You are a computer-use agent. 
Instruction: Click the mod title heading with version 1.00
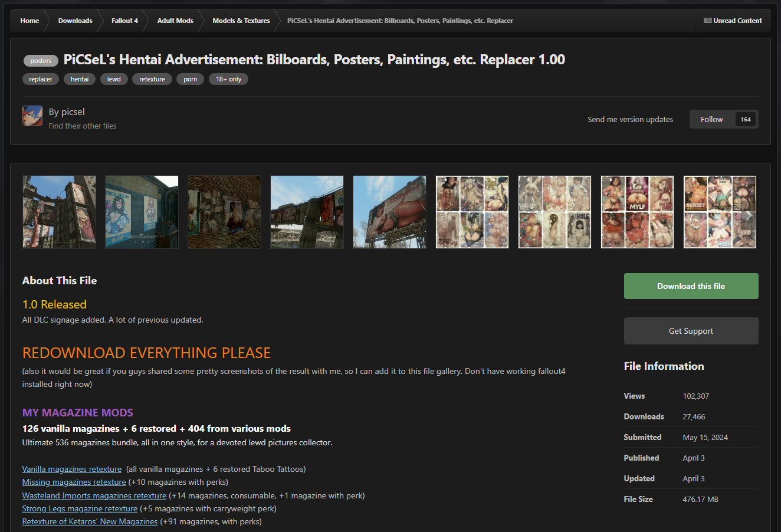click(314, 60)
